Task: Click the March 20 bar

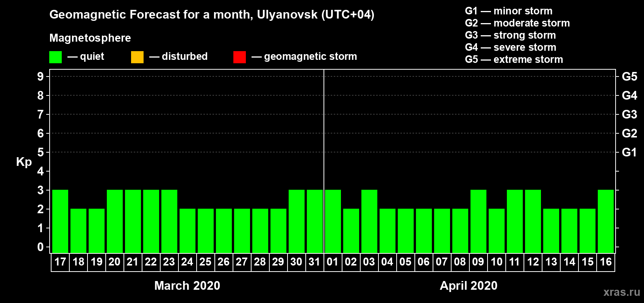Action: click(x=115, y=221)
